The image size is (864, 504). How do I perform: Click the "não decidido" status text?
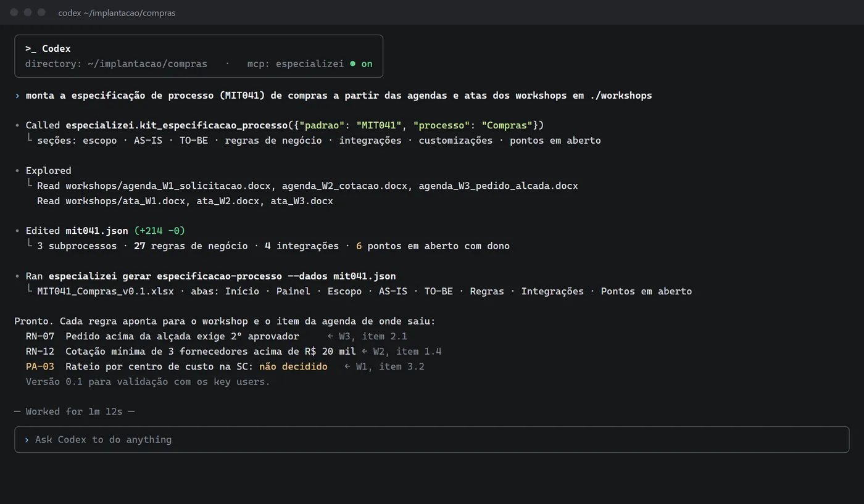tap(293, 366)
